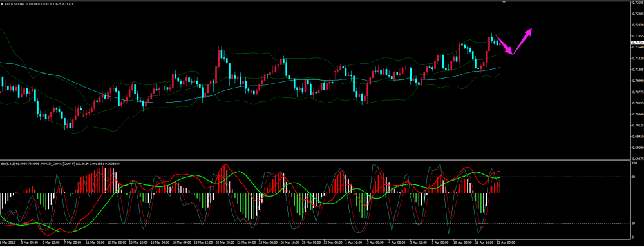The image size is (644, 247).
Task: Click the 0.70555 price axis label
Action: [638, 103]
